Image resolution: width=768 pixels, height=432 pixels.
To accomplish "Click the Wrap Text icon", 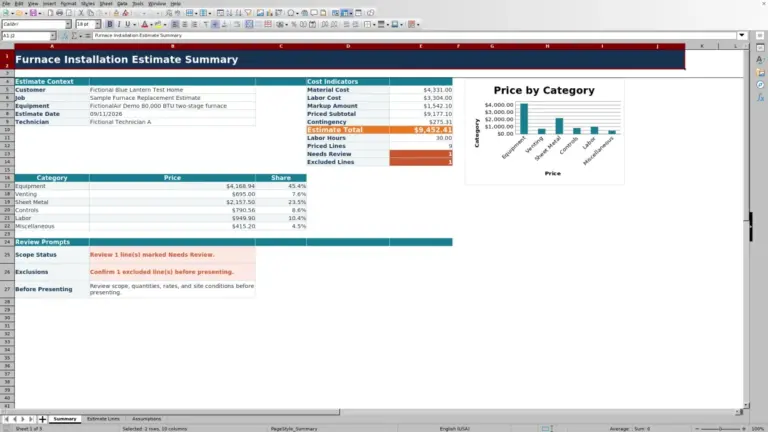I will 237,24.
